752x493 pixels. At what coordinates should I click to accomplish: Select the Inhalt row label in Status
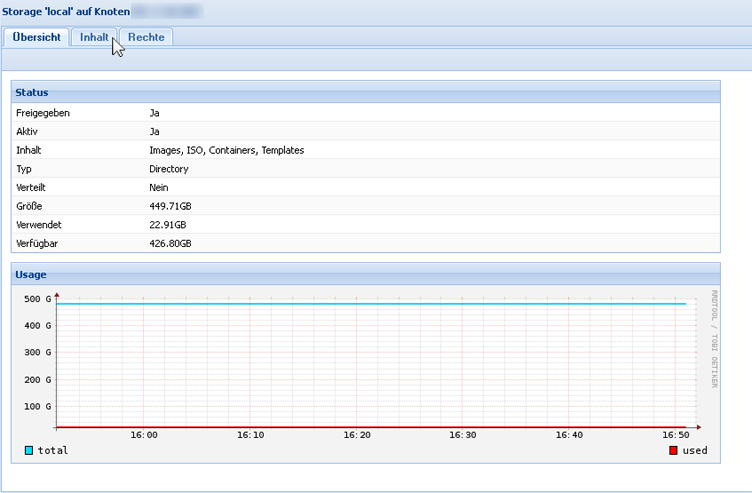28,150
